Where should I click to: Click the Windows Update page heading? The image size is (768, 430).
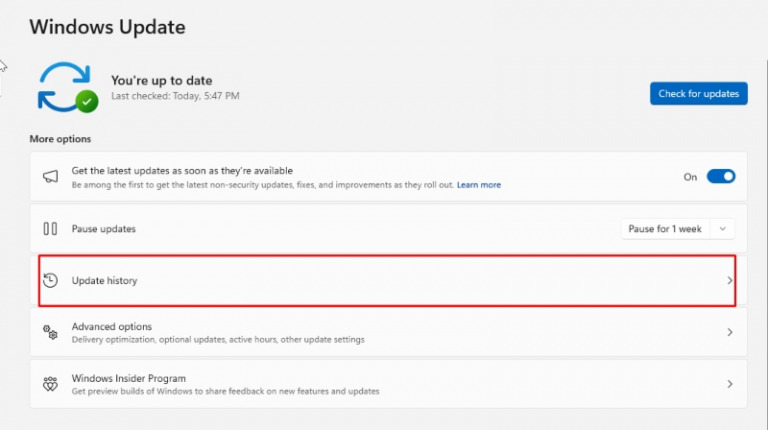[x=107, y=26]
